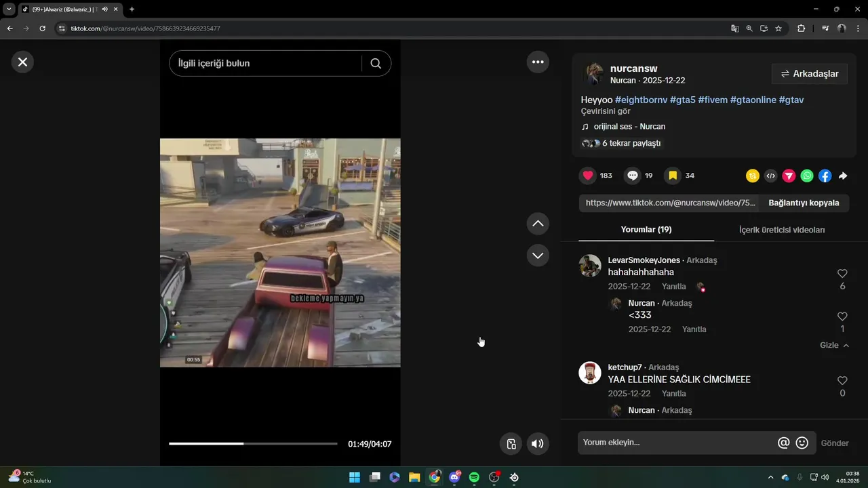868x488 pixels.
Task: Go to previous video with up chevron
Action: [538, 224]
